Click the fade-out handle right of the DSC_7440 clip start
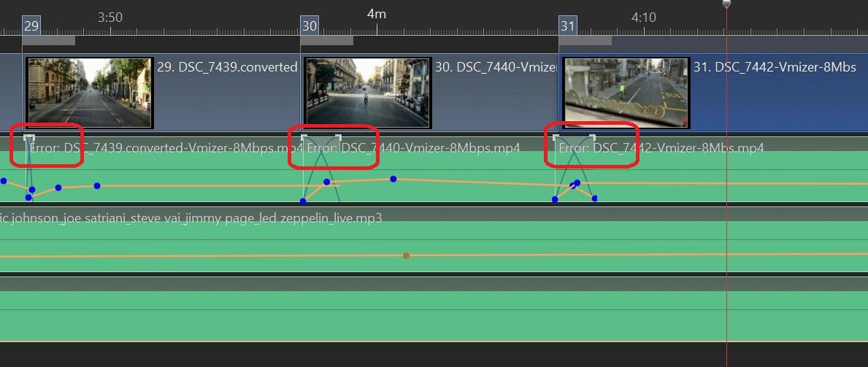Viewport: 868px width, 367px height. [338, 136]
